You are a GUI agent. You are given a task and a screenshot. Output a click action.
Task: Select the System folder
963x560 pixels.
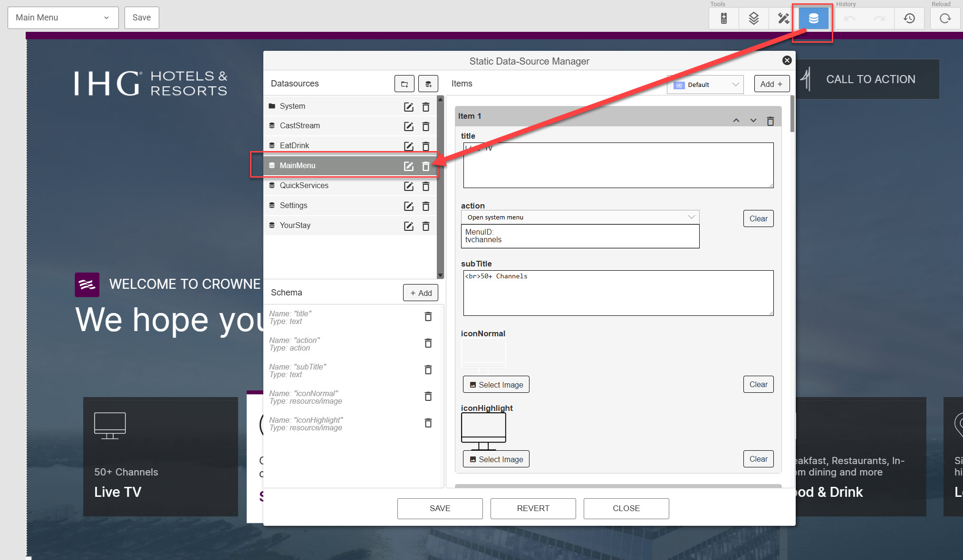292,106
